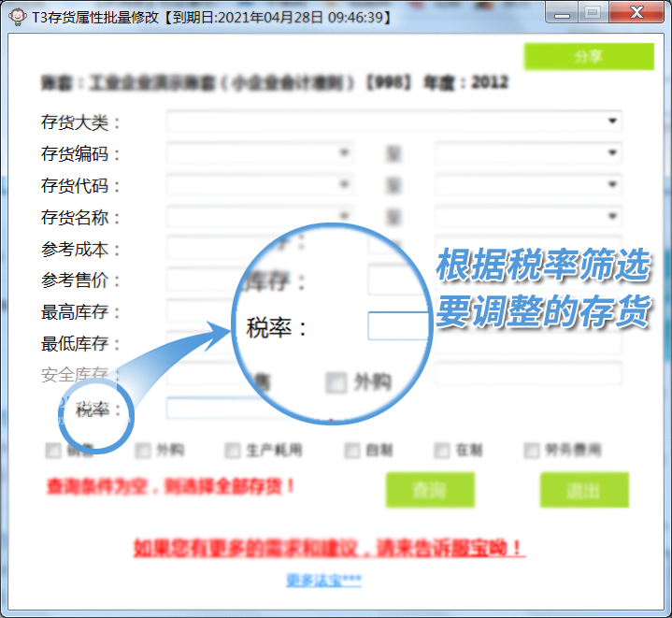672x618 pixels.
Task: Toggle the 自制 checkbox
Action: coord(352,452)
